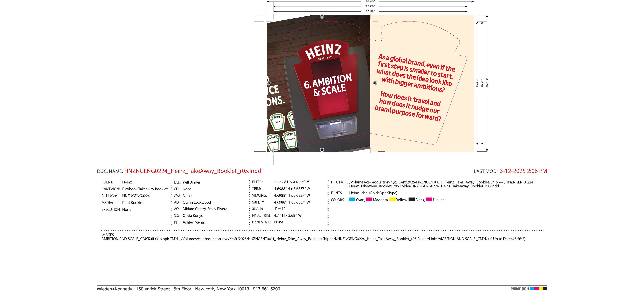The width and height of the screenshot is (644, 291).
Task: Click the AD name Quinn Lockwood
Action: click(x=197, y=202)
